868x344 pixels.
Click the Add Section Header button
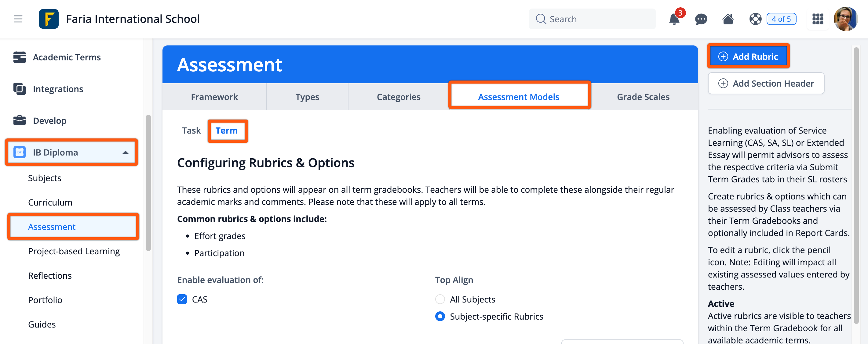(766, 84)
